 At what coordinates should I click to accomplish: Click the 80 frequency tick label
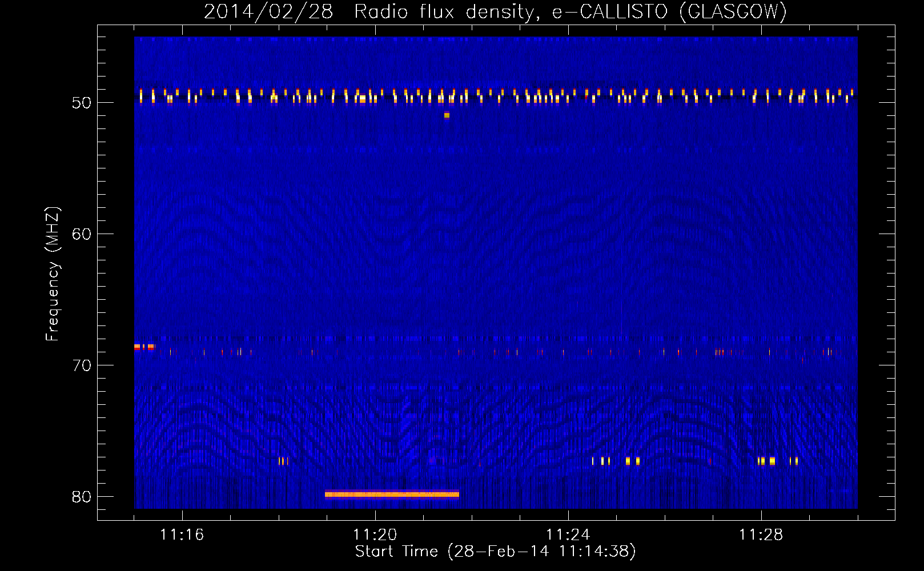[82, 497]
